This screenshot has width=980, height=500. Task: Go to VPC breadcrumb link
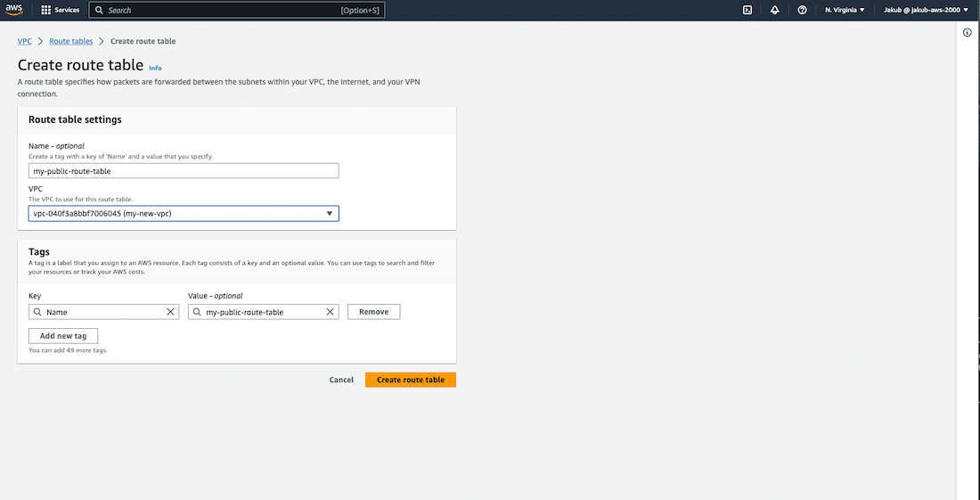pyautogui.click(x=25, y=41)
